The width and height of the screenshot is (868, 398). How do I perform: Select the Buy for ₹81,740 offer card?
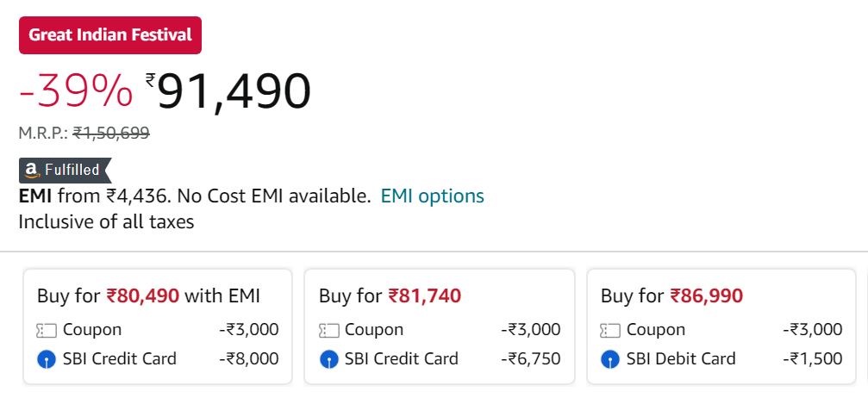point(440,326)
